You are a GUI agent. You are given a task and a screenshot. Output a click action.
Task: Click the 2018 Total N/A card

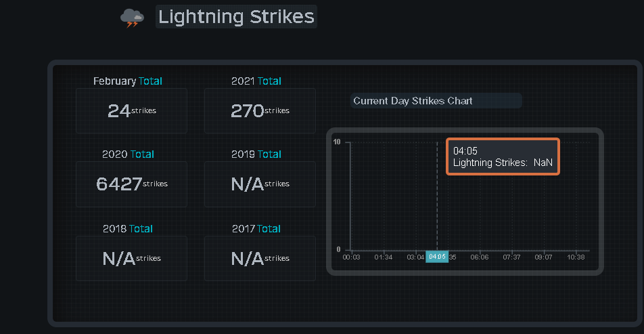[131, 258]
